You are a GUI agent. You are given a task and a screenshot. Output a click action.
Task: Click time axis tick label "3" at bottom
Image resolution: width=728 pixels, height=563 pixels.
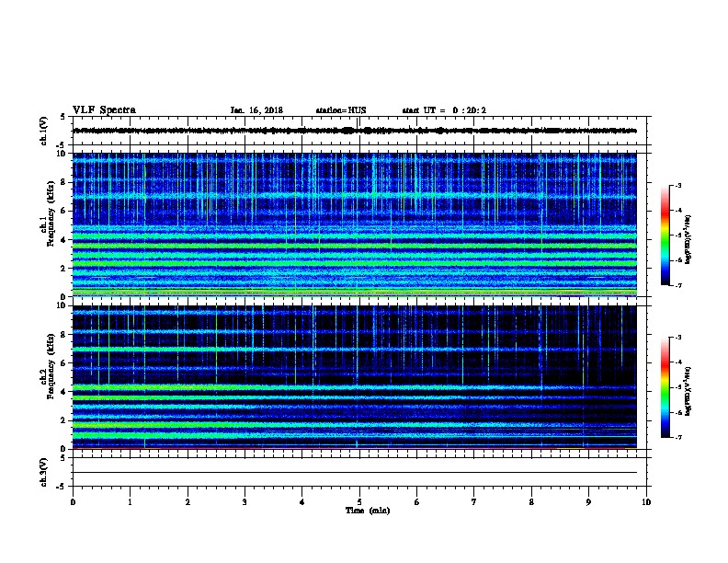pyautogui.click(x=245, y=501)
